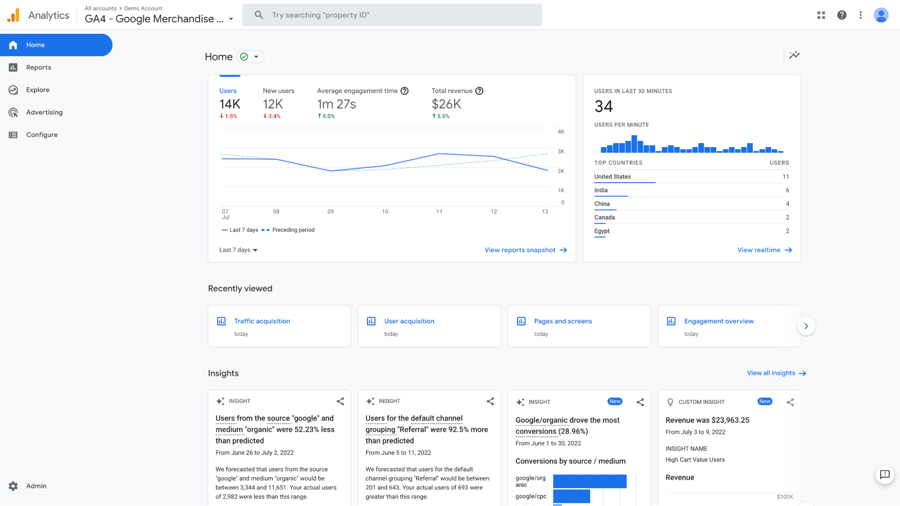Select the Total revenue metric
Screen dimensions: 900x506
tap(457, 103)
